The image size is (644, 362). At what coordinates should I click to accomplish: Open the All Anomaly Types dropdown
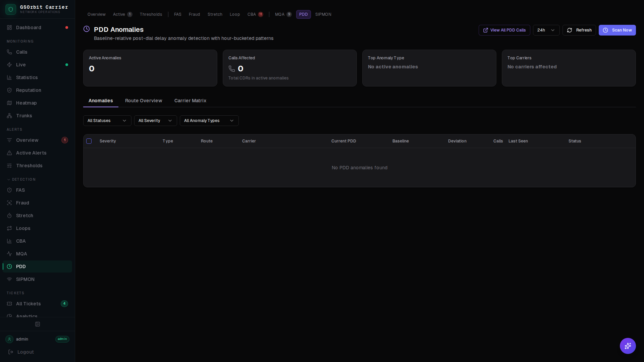pos(209,121)
